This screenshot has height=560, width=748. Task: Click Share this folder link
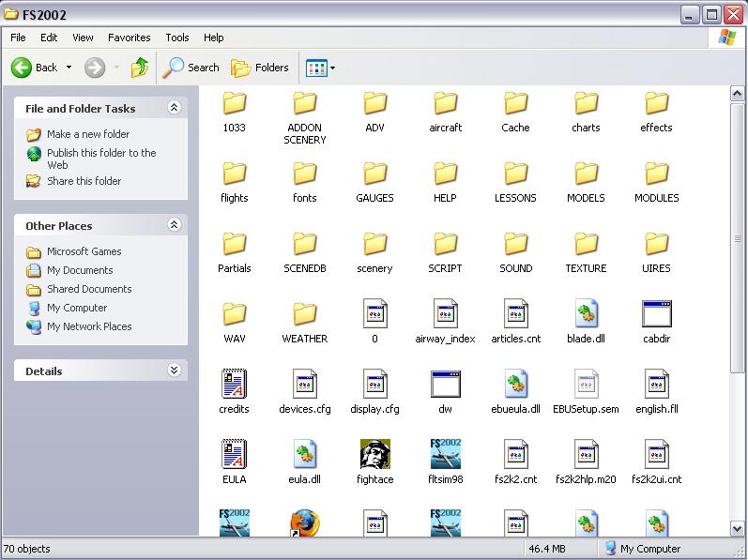click(x=84, y=181)
